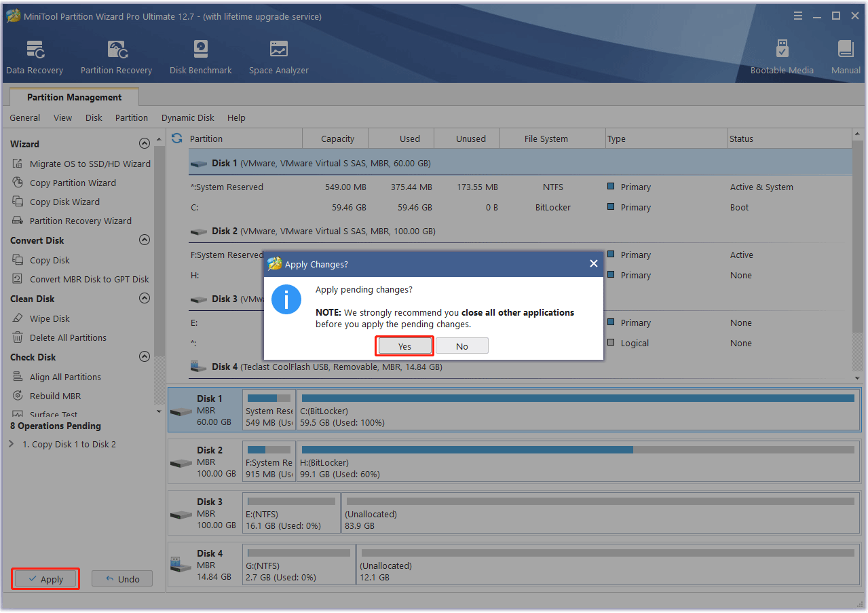Open the Wipe Disk tool
The image size is (868, 613).
pyautogui.click(x=54, y=318)
